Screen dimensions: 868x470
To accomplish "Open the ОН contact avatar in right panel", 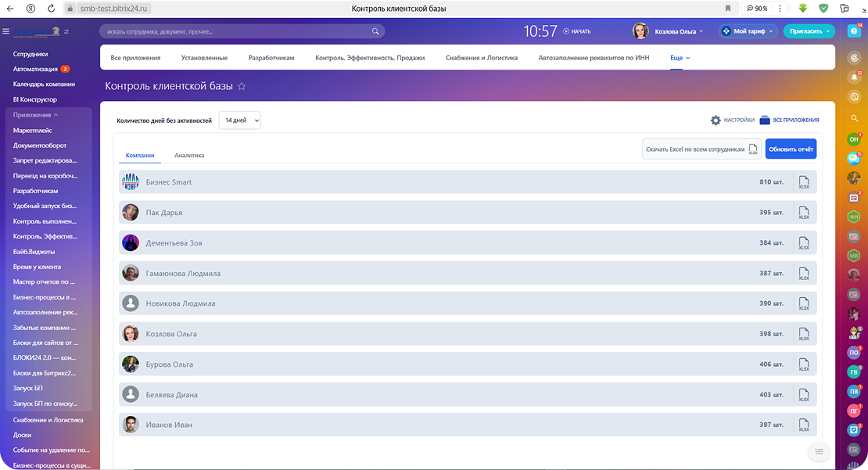I will click(854, 139).
